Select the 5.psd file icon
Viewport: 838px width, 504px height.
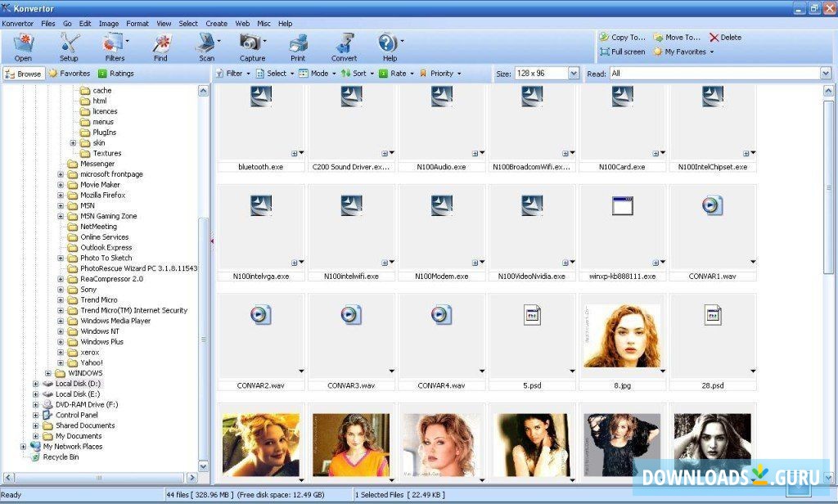coord(532,315)
